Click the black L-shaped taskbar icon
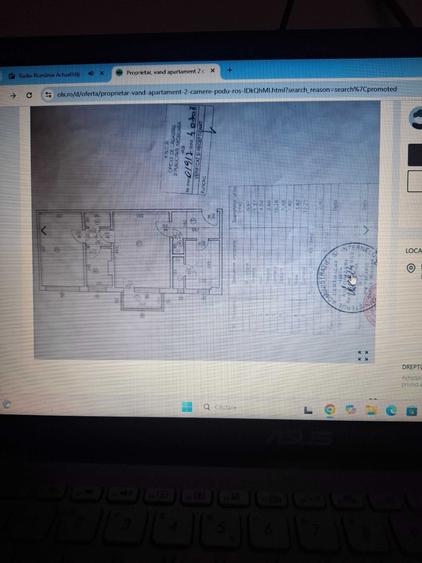422x563 pixels. pos(308,410)
